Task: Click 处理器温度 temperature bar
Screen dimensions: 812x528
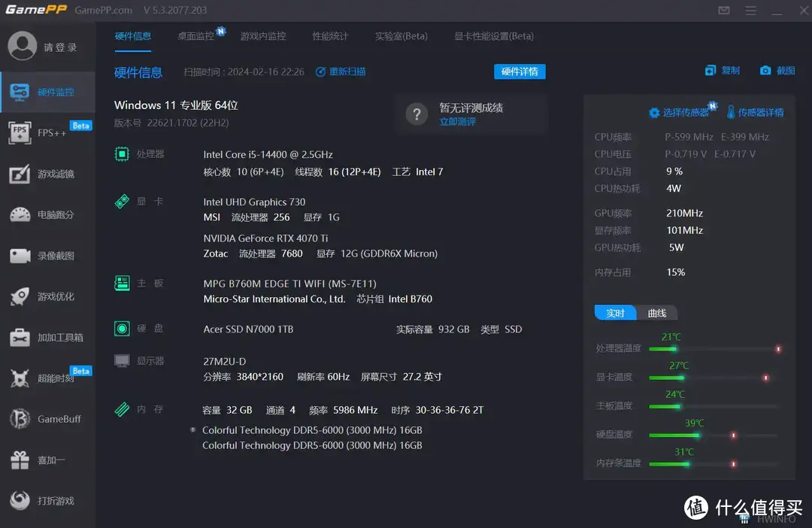Action: click(x=715, y=349)
